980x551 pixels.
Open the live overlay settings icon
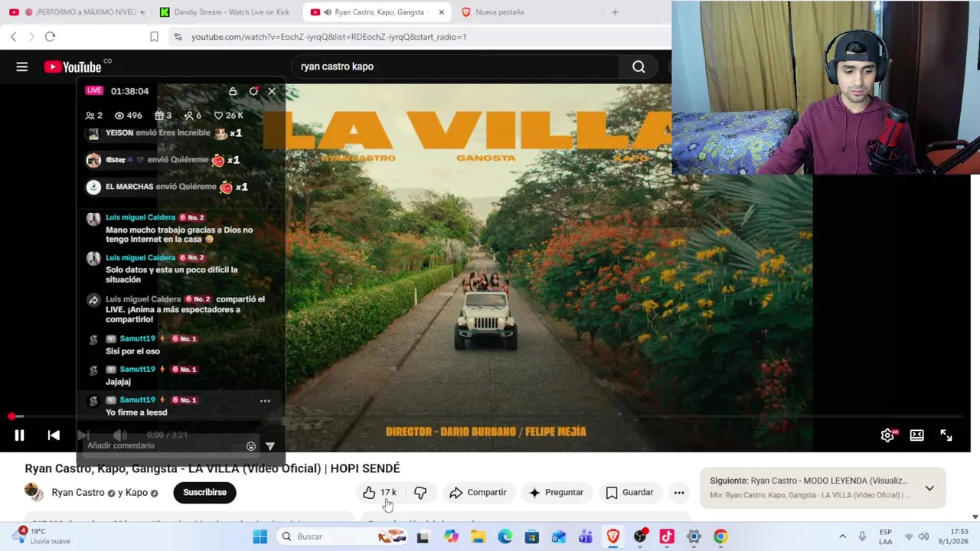click(x=253, y=91)
